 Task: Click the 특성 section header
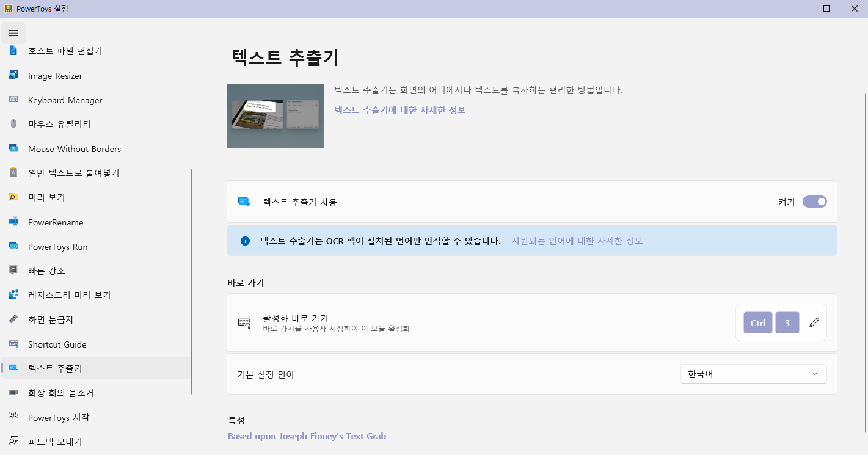[236, 420]
